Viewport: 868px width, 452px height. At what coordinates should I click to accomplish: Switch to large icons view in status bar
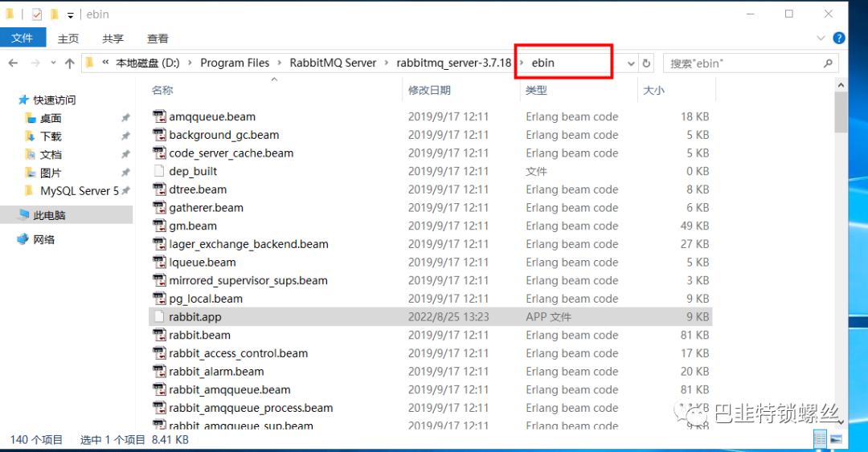[x=836, y=439]
